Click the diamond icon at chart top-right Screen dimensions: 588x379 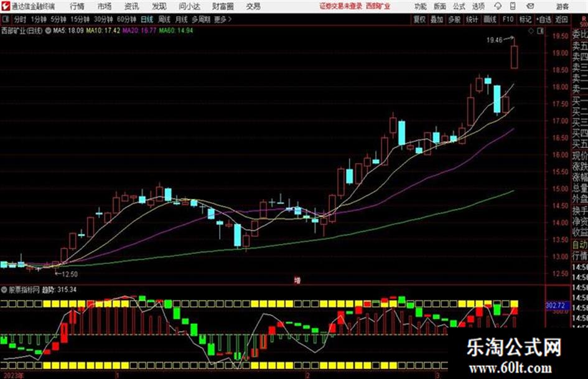(531, 31)
